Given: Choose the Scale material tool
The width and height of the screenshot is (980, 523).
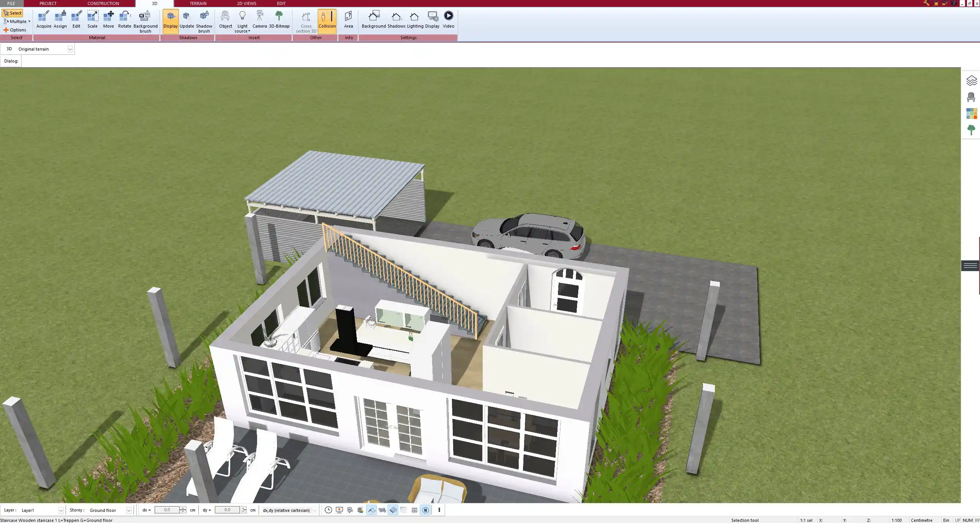Looking at the screenshot, I should coord(92,19).
